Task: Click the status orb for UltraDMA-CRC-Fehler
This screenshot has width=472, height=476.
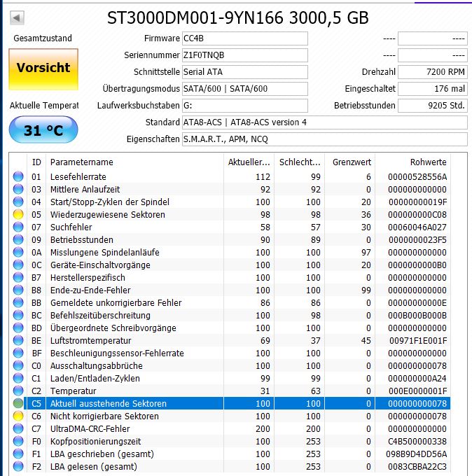Action: (x=18, y=428)
